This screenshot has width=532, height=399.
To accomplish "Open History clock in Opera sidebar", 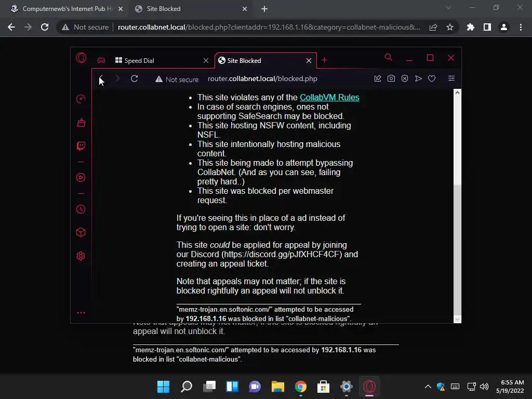I will click(x=81, y=209).
